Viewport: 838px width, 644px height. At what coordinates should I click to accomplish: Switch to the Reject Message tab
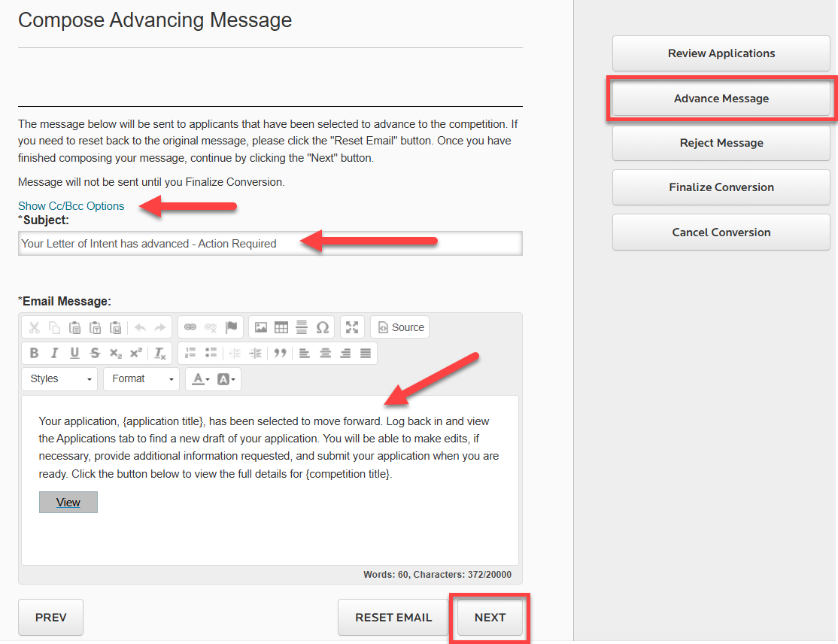[720, 142]
